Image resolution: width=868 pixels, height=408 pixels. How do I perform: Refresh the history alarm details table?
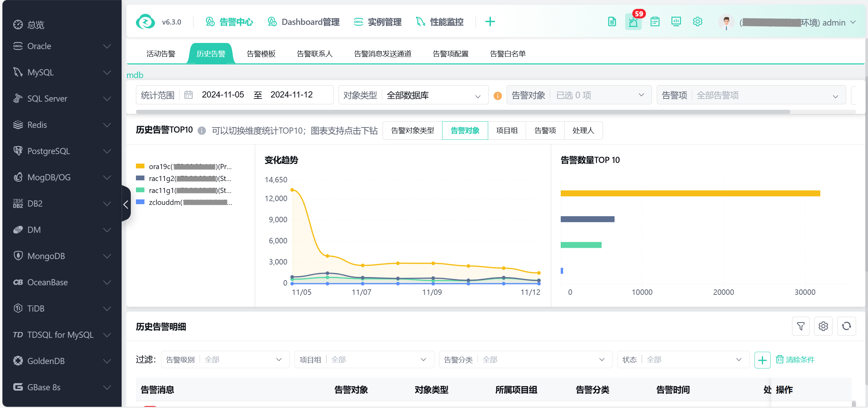846,326
